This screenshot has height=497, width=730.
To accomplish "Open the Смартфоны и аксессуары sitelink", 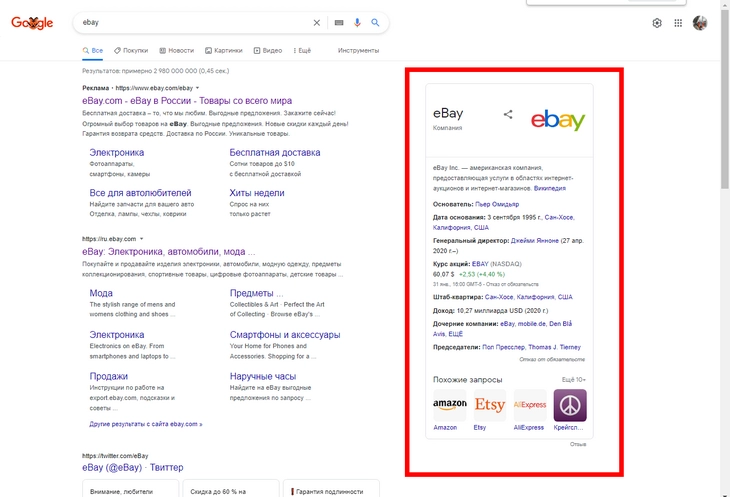I will pyautogui.click(x=285, y=335).
